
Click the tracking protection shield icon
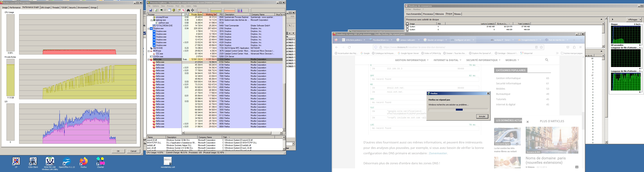tap(376, 47)
